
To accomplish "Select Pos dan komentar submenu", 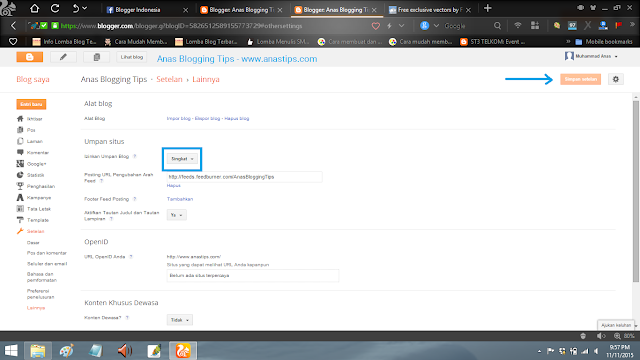I will point(47,253).
